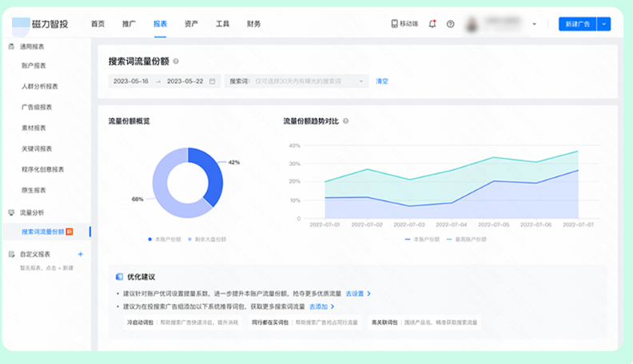Open 素材报表 in the sidebar
This screenshot has width=633, height=364.
[x=34, y=128]
